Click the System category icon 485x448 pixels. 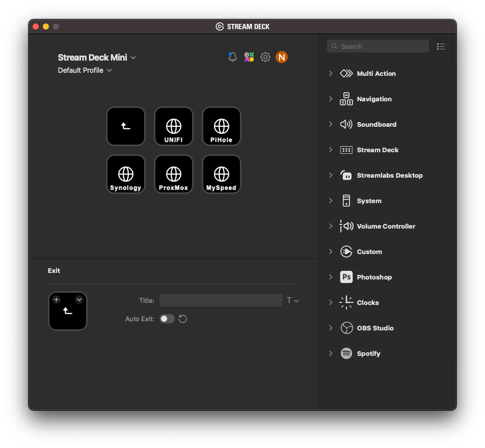346,201
